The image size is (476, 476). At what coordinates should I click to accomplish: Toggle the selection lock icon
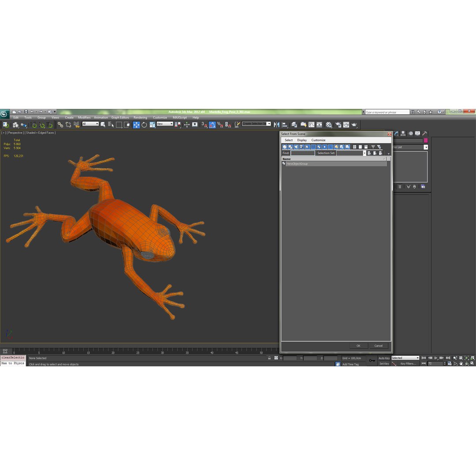click(x=269, y=358)
